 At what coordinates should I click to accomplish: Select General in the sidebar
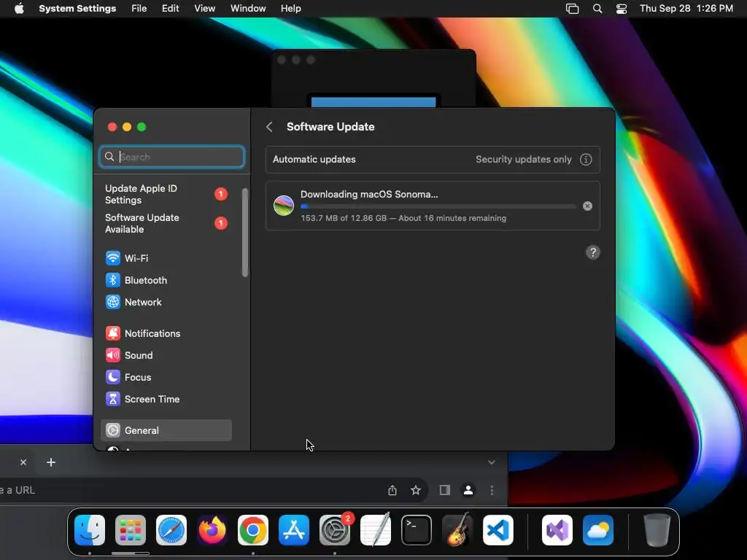pyautogui.click(x=166, y=430)
